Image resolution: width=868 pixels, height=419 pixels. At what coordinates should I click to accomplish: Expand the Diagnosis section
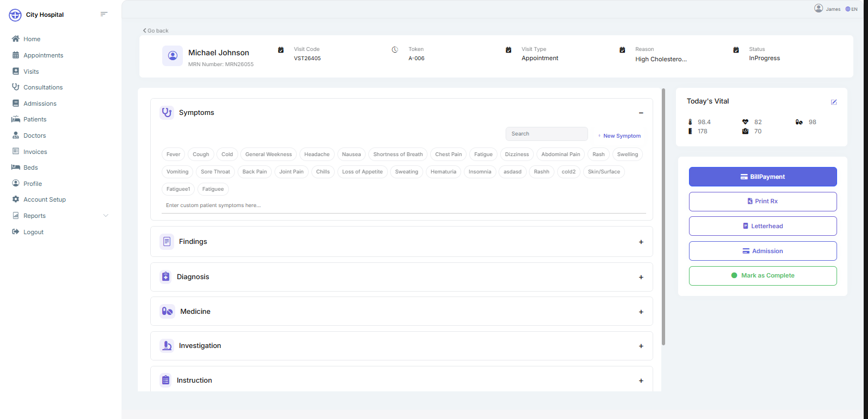coord(641,277)
